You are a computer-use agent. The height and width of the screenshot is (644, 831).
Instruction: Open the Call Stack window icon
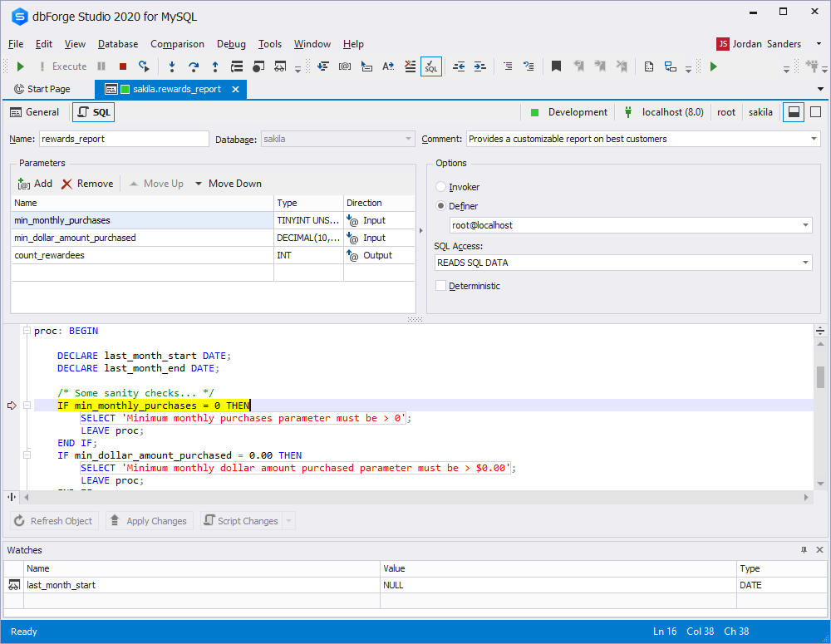237,66
